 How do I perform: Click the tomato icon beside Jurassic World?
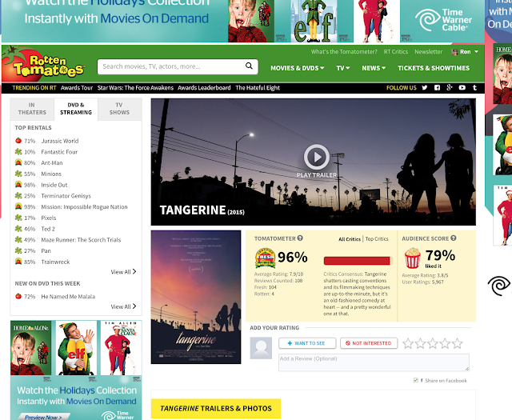click(18, 141)
